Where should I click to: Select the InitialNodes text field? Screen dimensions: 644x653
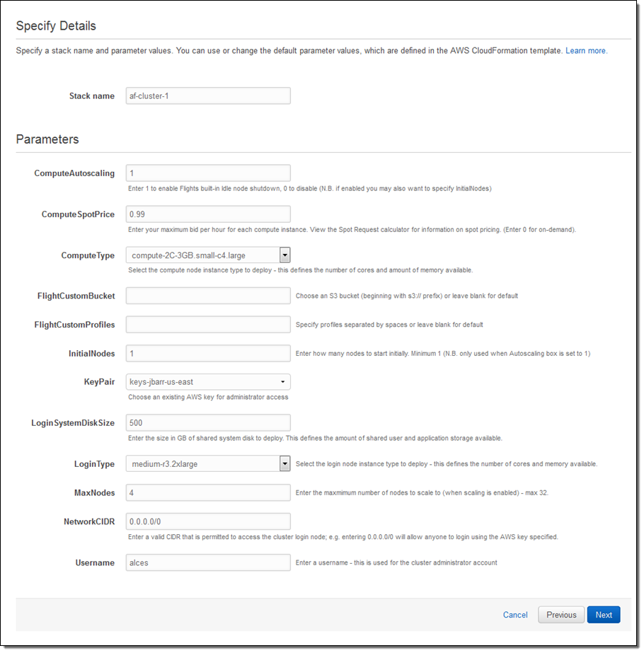208,353
